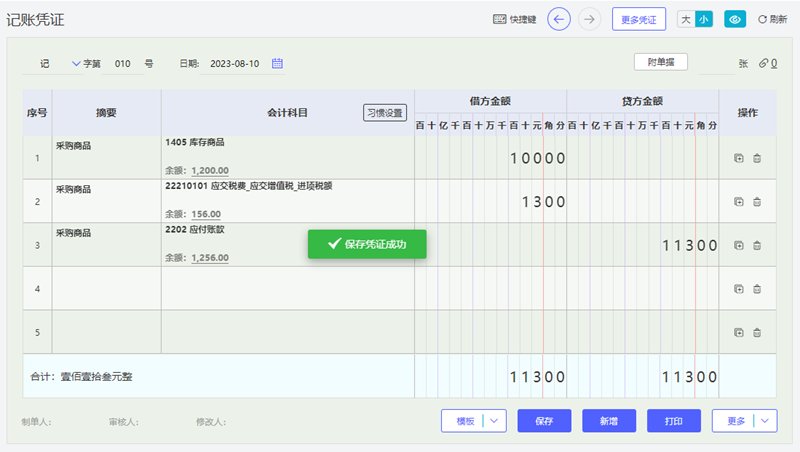Switch to small font size 小
This screenshot has width=800, height=452.
coord(704,19)
